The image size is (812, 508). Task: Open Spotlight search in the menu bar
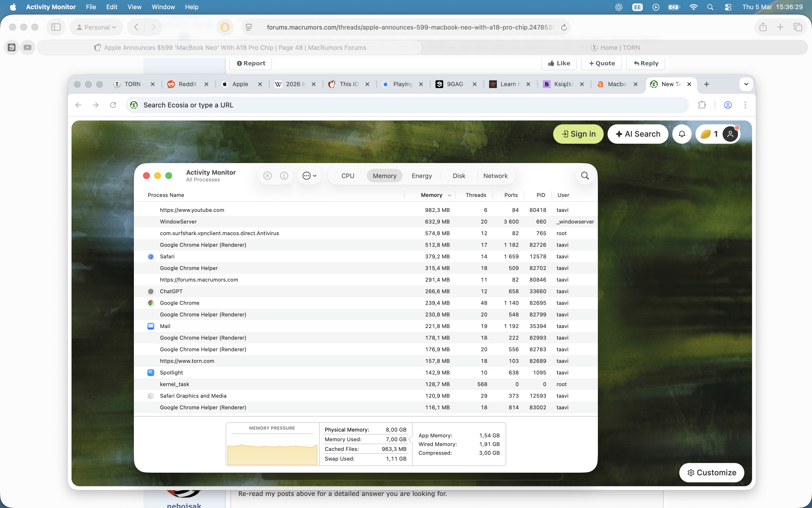[710, 7]
